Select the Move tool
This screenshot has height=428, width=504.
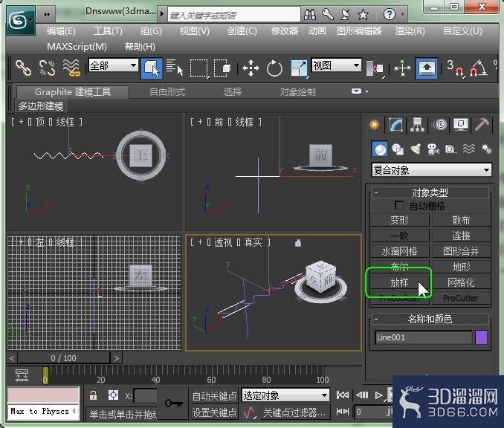click(x=251, y=68)
